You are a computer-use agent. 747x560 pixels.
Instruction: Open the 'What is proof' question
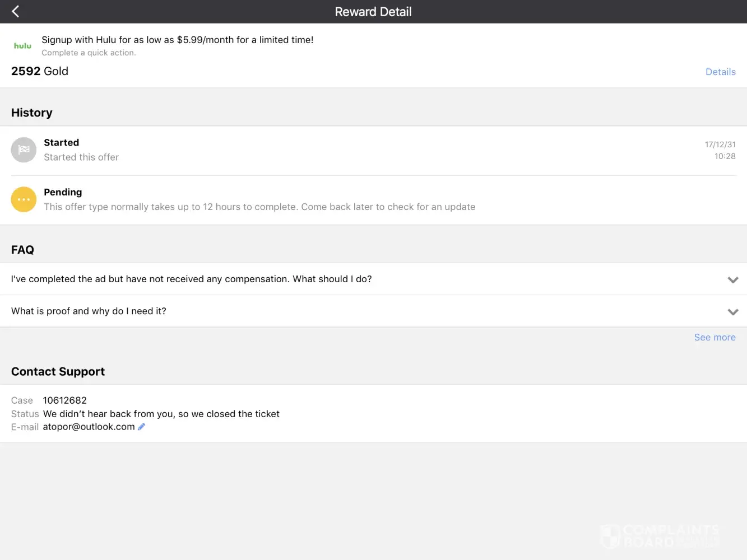(x=89, y=311)
